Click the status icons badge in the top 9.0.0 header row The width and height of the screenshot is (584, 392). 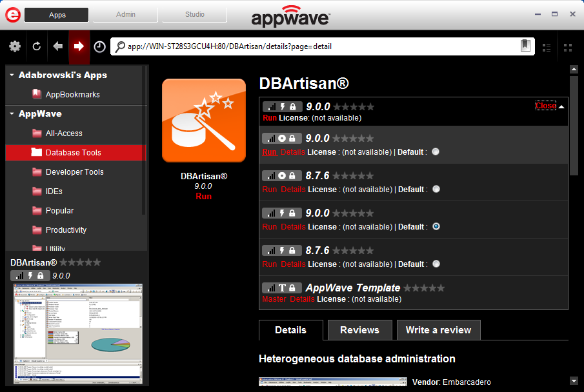pos(283,107)
